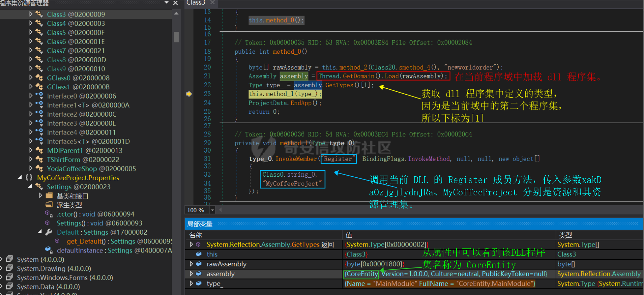Select the Class3 document tab

tap(196, 3)
